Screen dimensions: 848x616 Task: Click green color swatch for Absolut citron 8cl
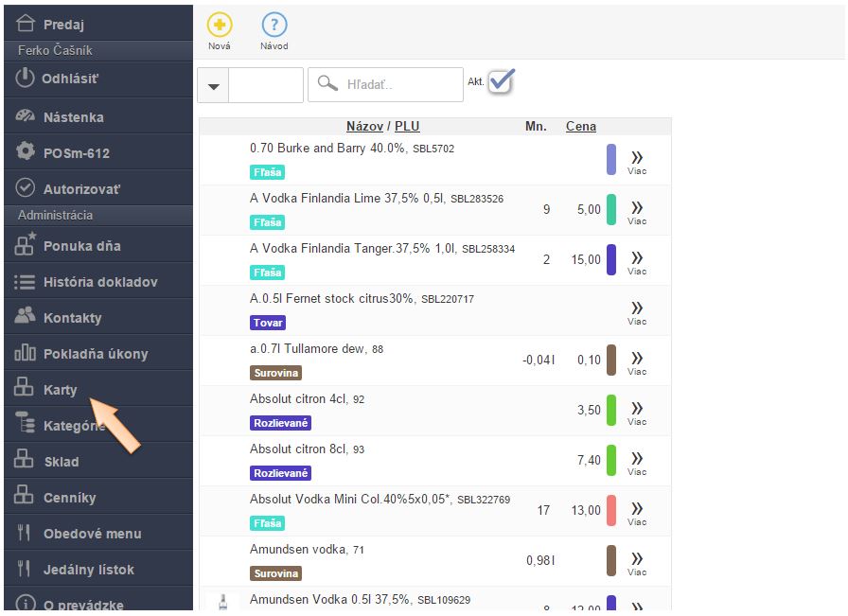click(x=611, y=460)
